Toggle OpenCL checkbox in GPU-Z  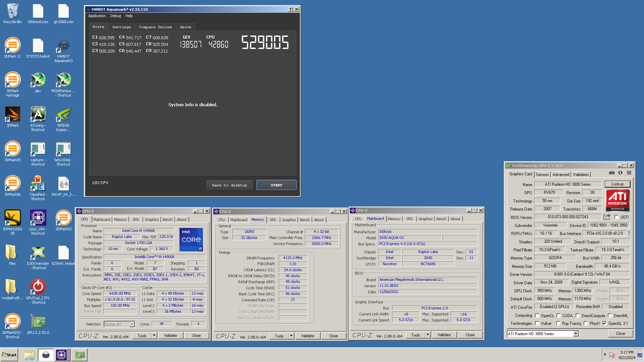(537, 315)
